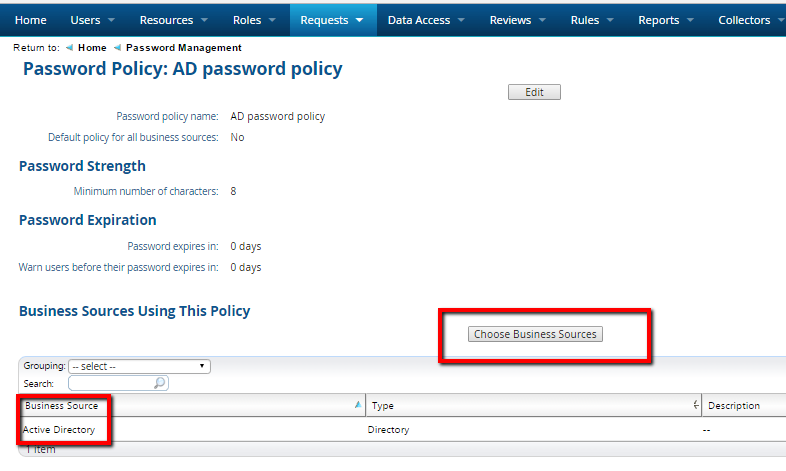The width and height of the screenshot is (786, 471).
Task: Open the Rules menu
Action: point(593,20)
